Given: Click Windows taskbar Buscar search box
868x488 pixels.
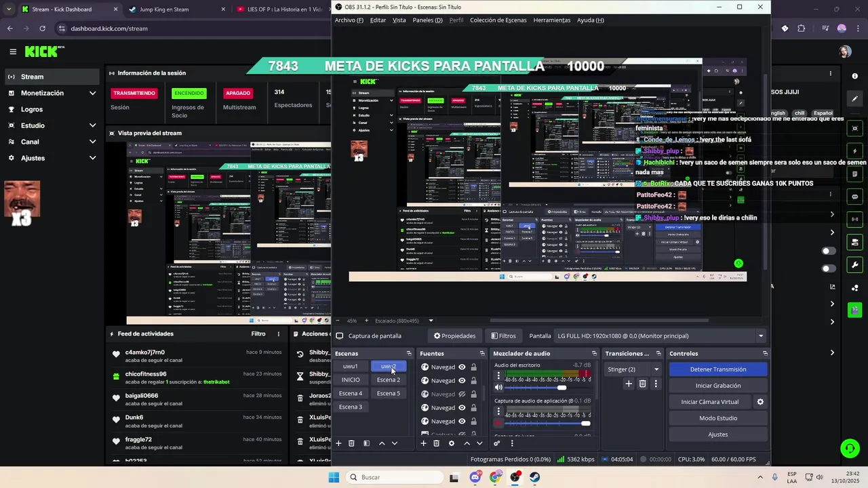Looking at the screenshot, I should coord(395,477).
